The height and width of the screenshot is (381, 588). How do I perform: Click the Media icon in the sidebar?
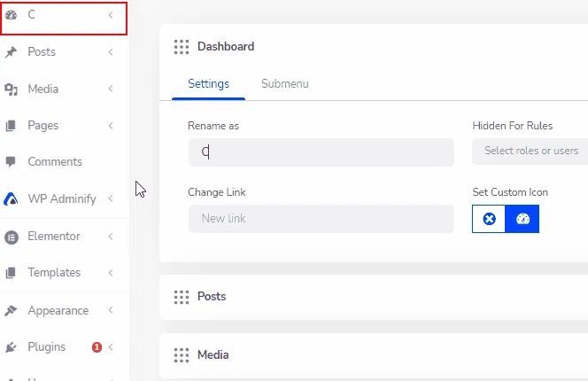pyautogui.click(x=11, y=89)
